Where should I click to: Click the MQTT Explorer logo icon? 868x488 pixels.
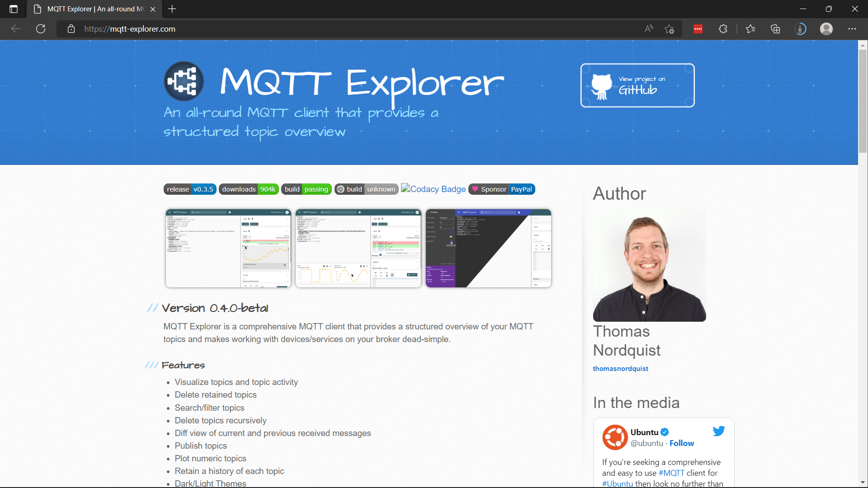tap(184, 81)
